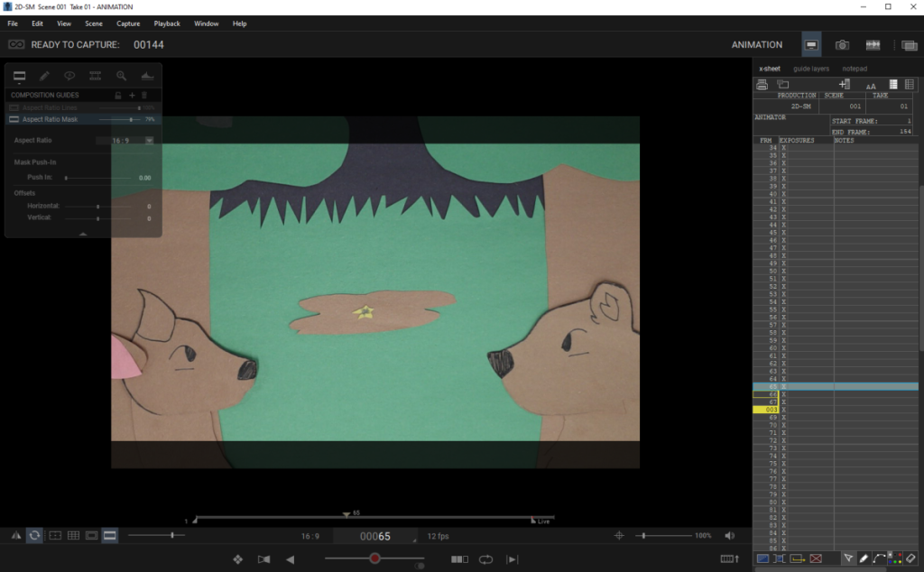924x572 pixels.
Task: Toggle the Composition Guides lock icon
Action: [118, 95]
